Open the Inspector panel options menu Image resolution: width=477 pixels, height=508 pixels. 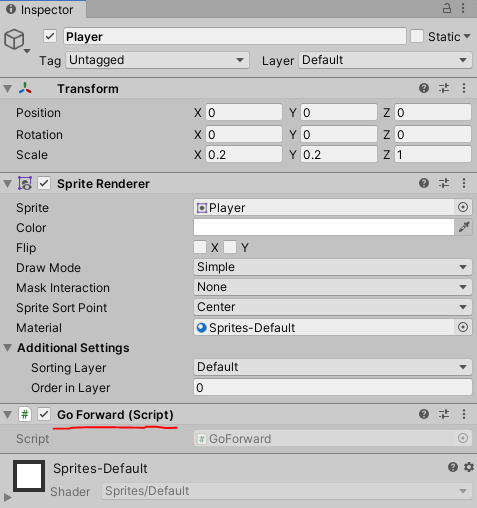click(x=463, y=8)
